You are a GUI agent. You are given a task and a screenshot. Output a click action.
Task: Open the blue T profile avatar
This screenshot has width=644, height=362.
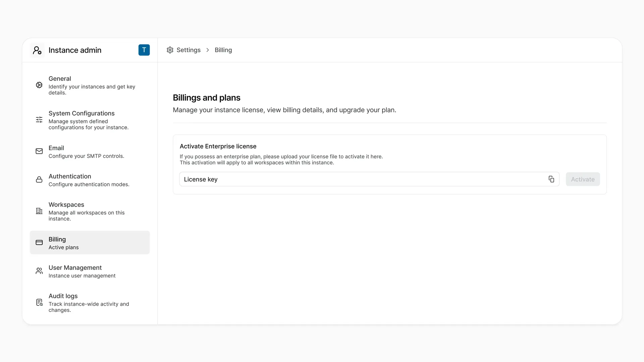144,50
